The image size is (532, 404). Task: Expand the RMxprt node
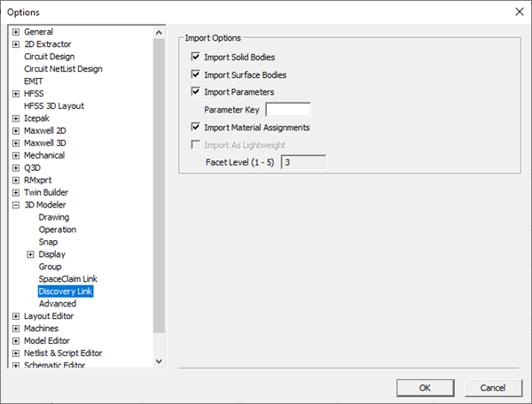point(16,181)
